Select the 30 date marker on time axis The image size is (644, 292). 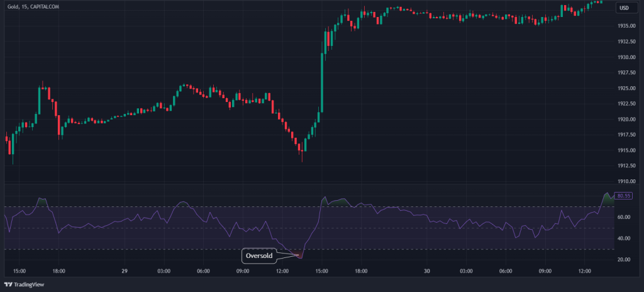click(426, 271)
